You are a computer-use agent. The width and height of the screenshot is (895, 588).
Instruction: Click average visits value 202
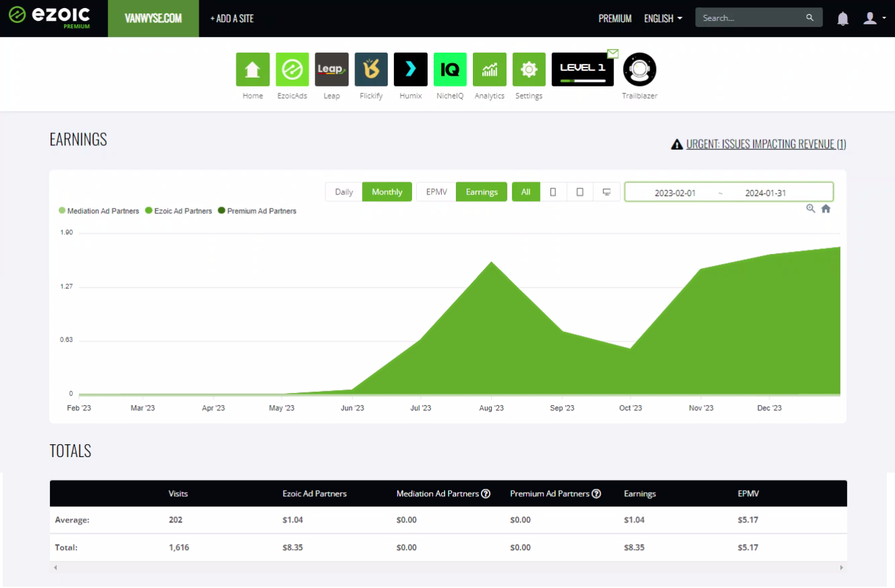pyautogui.click(x=176, y=520)
